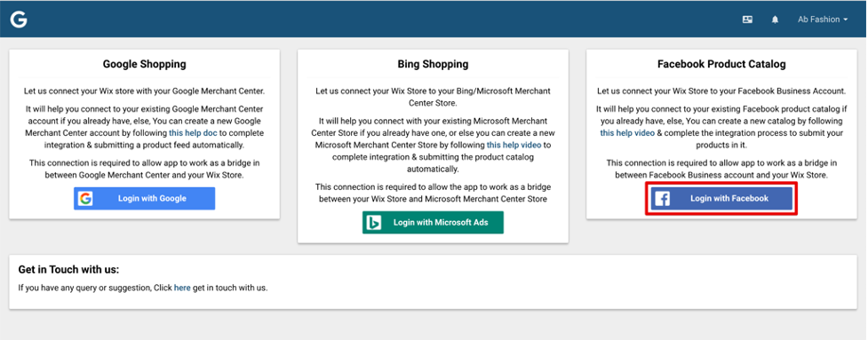Click the dropdown caret beside Ab Fashion
The image size is (868, 340).
(x=845, y=20)
